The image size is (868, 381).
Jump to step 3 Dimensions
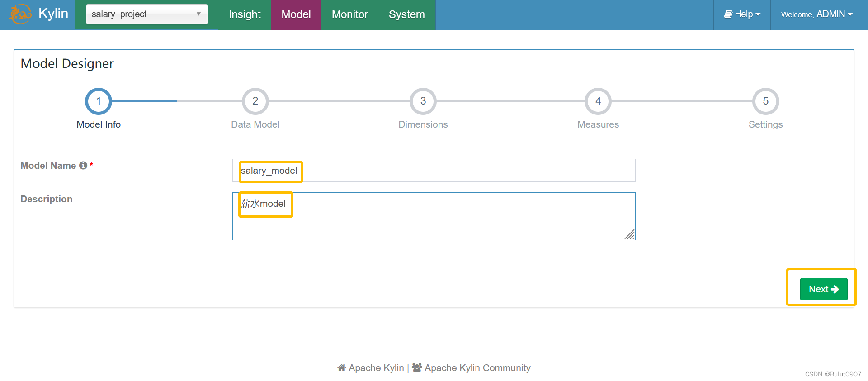pos(423,101)
